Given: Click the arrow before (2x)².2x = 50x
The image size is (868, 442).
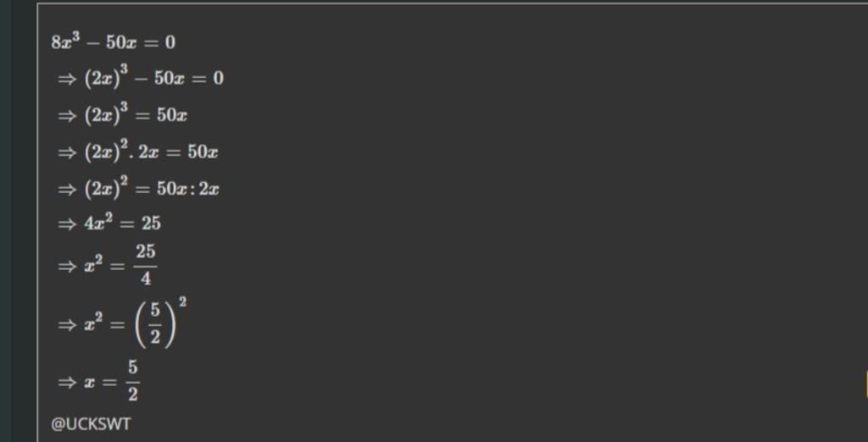Looking at the screenshot, I should tap(67, 152).
